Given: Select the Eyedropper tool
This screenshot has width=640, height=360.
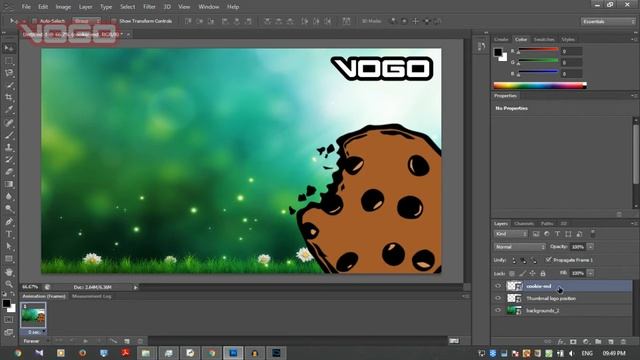Looking at the screenshot, I should pyautogui.click(x=9, y=110).
